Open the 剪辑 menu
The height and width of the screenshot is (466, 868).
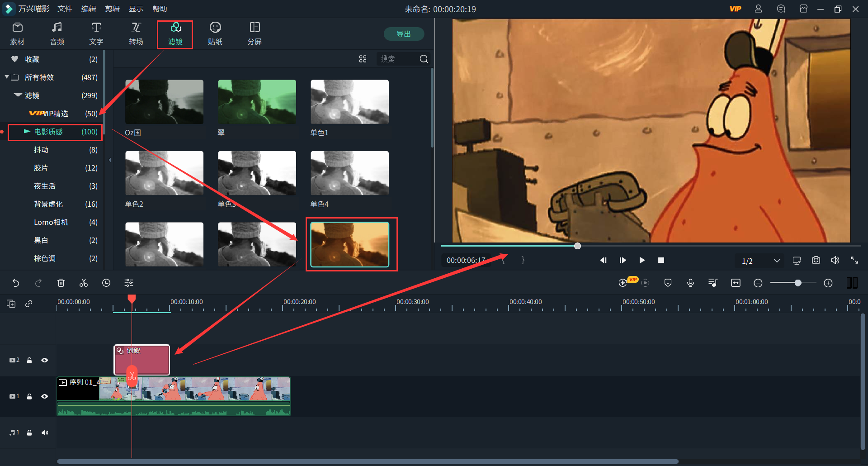pos(112,9)
